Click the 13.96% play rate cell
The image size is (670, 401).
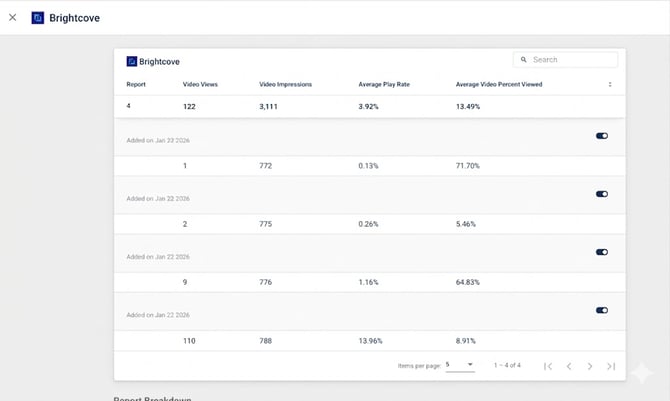pos(370,341)
